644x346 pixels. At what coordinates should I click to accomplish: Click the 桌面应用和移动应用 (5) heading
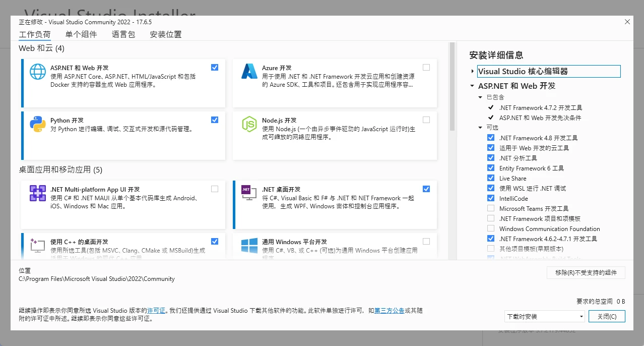[60, 169]
